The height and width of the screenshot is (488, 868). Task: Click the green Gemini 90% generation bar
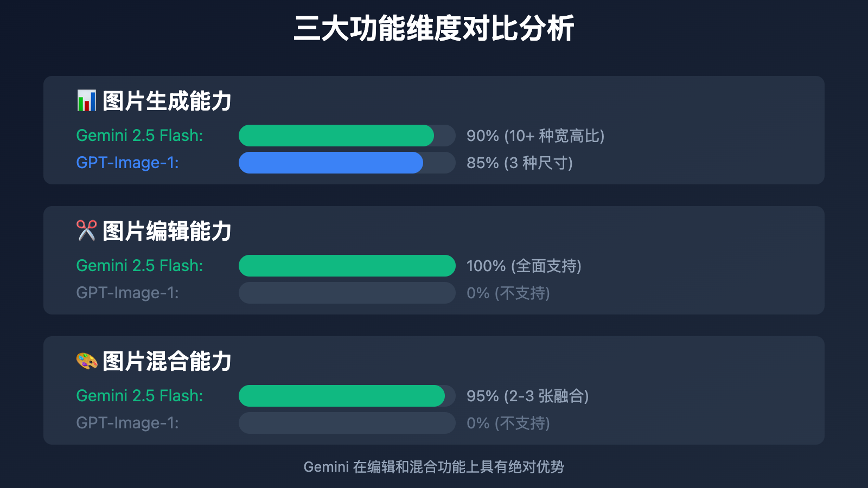(336, 136)
